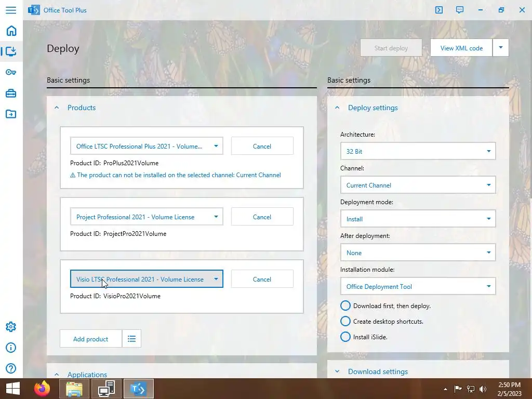The width and height of the screenshot is (532, 399).
Task: Click the Start deploy button
Action: pos(391,48)
